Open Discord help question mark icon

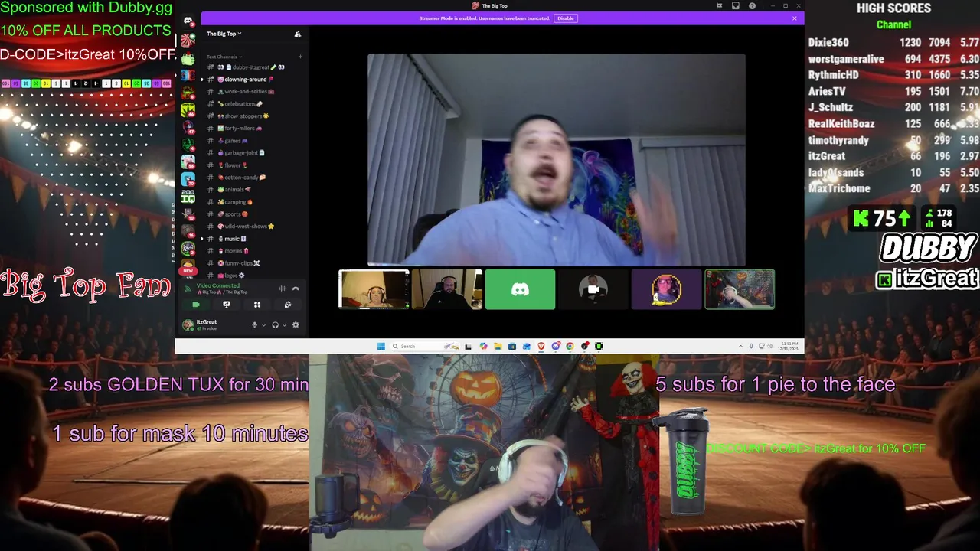tap(753, 6)
